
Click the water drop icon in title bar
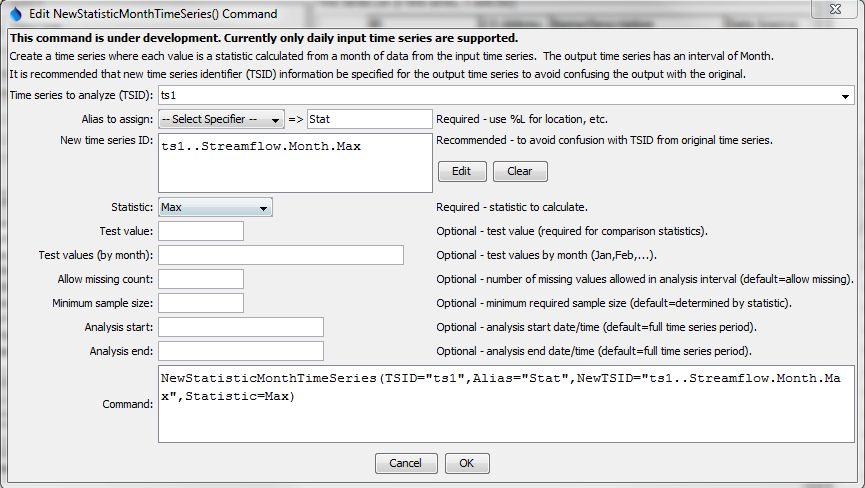15,11
